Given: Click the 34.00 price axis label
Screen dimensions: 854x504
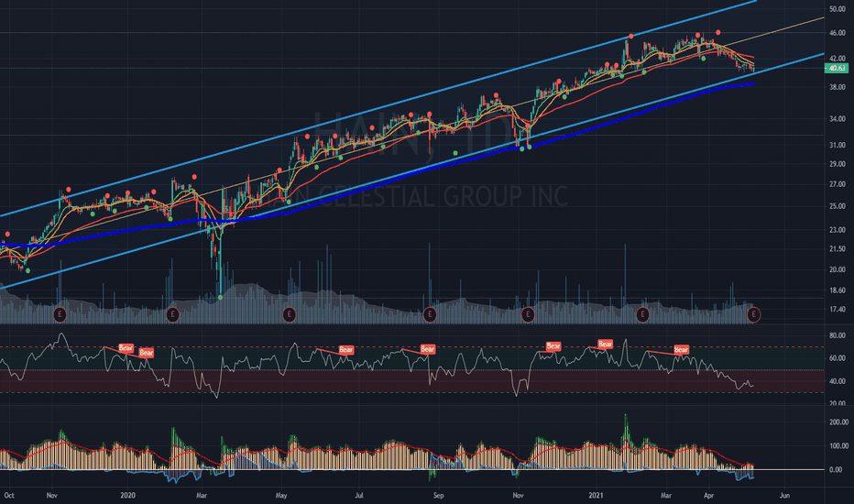Looking at the screenshot, I should coord(837,119).
